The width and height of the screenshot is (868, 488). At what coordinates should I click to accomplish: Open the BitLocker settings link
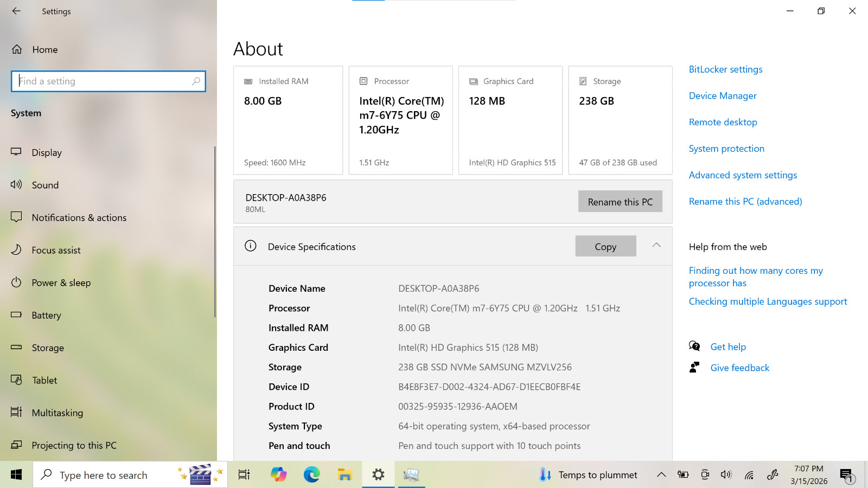click(x=725, y=69)
